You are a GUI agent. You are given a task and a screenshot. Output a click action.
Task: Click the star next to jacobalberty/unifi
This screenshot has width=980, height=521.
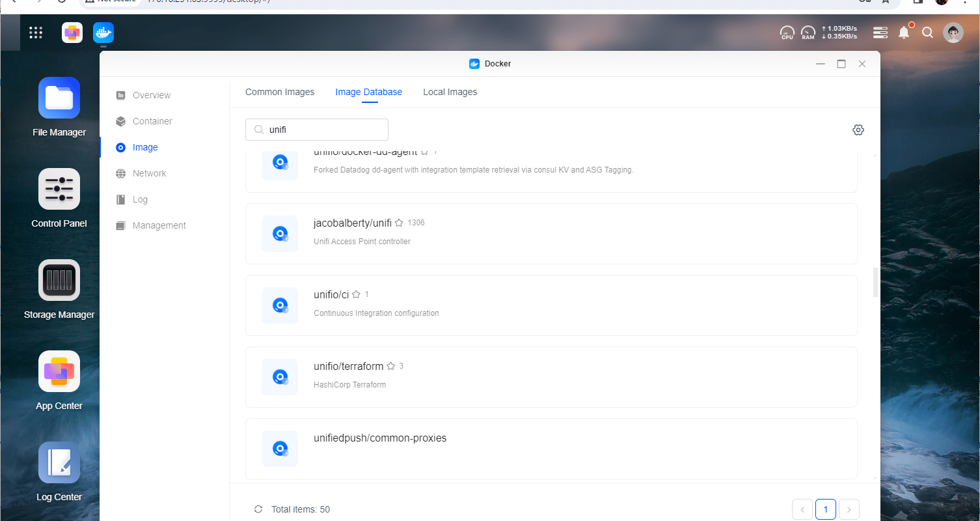(399, 223)
